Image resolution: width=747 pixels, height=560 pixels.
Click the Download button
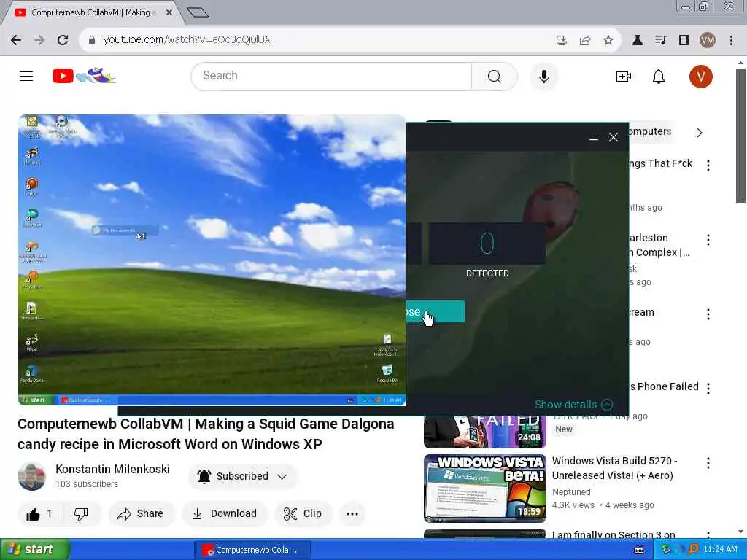225,514
